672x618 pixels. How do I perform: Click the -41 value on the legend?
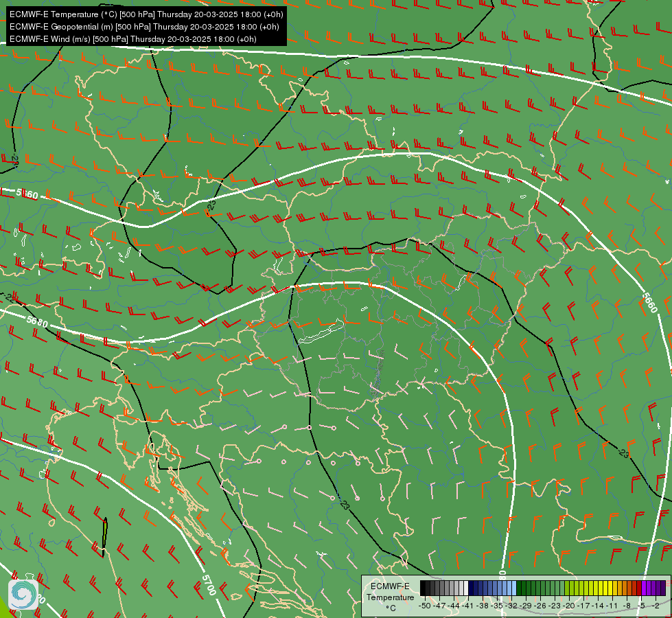click(467, 606)
